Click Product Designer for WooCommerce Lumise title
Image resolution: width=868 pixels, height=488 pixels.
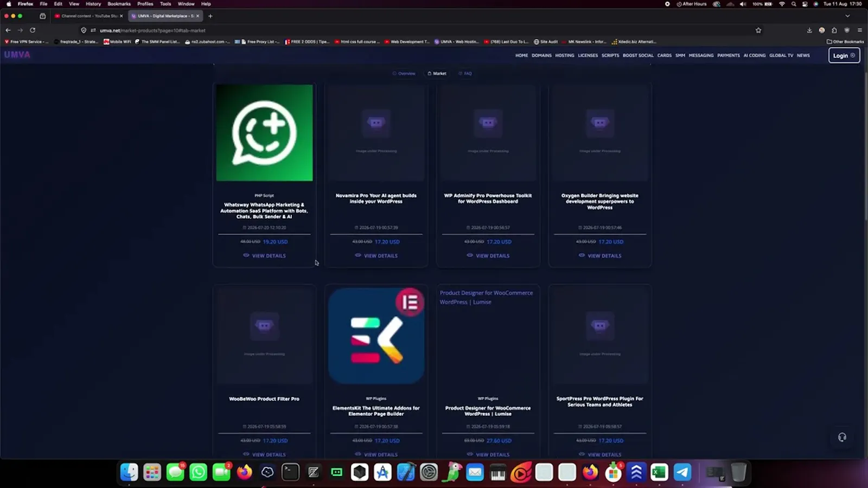(x=488, y=411)
